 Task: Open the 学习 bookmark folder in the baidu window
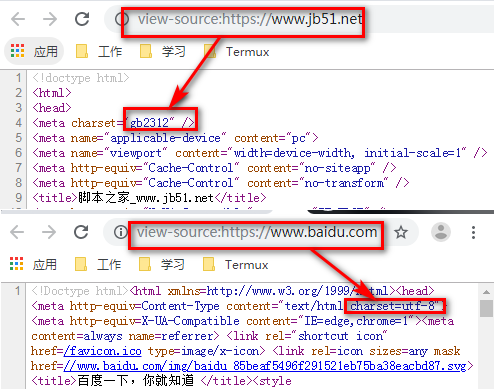162,264
